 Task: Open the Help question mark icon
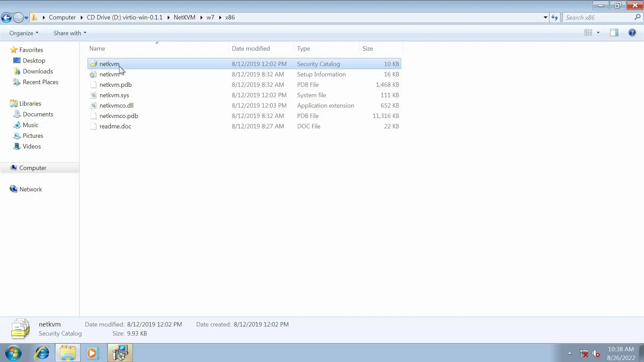[x=632, y=33]
